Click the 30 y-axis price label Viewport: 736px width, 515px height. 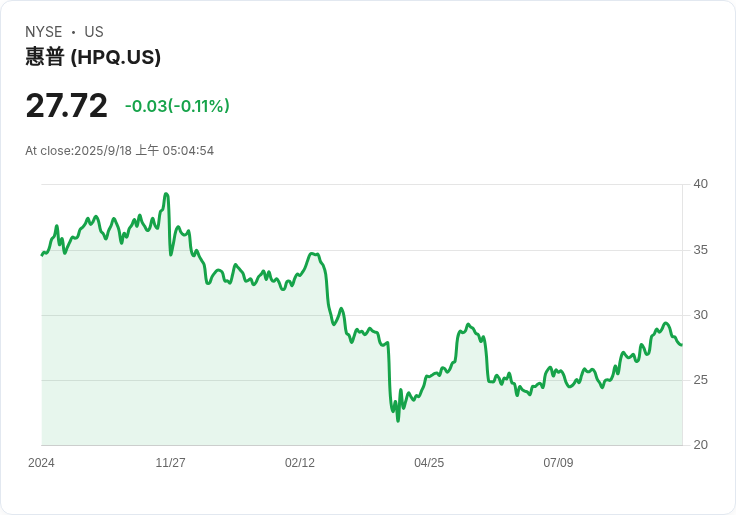[x=700, y=315]
